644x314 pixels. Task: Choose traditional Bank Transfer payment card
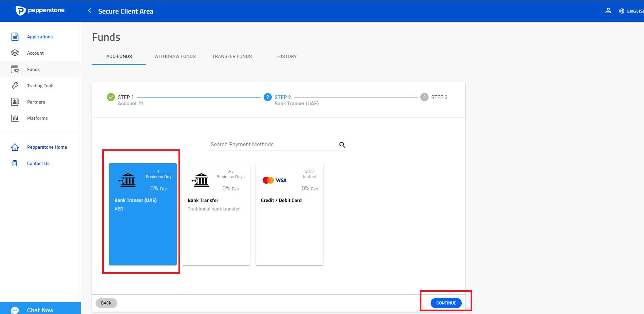(216, 214)
